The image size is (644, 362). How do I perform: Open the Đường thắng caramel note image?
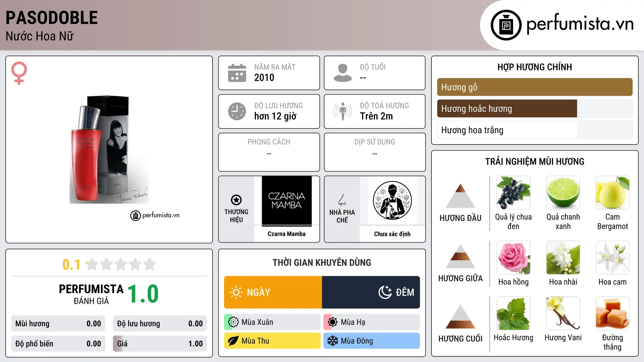(x=613, y=313)
